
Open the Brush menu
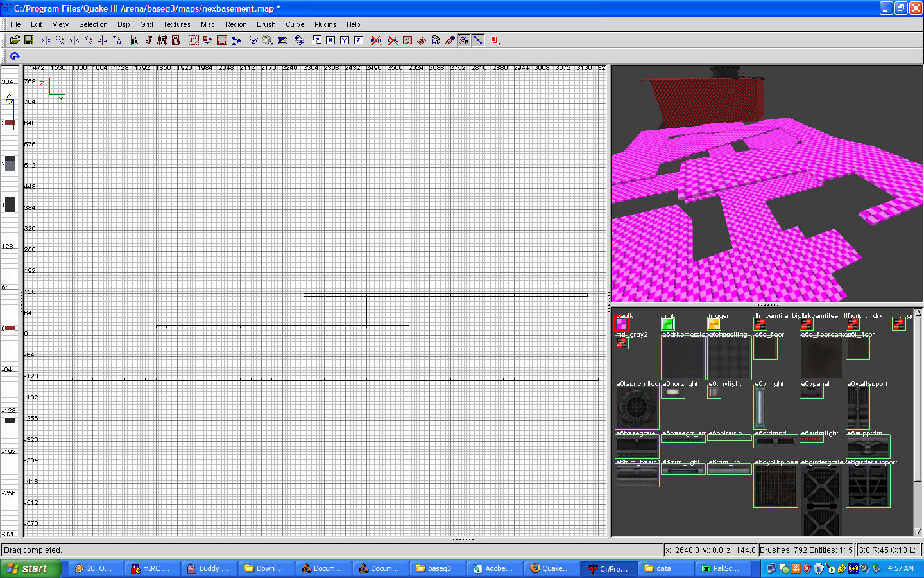tap(266, 24)
